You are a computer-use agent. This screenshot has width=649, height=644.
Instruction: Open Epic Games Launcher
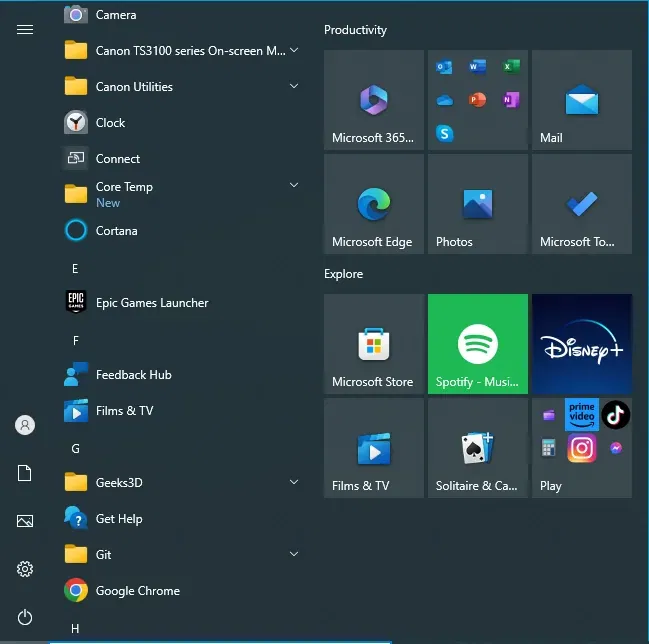pyautogui.click(x=182, y=303)
